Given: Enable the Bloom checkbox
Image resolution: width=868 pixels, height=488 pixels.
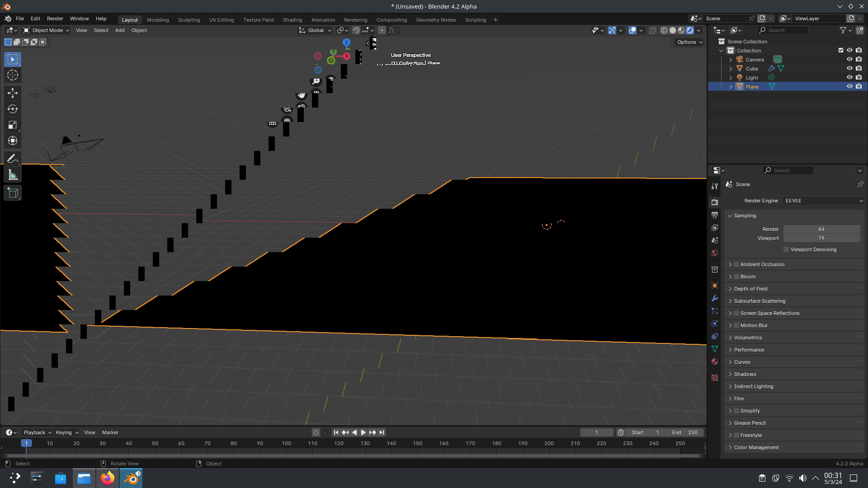Looking at the screenshot, I should coord(736,277).
